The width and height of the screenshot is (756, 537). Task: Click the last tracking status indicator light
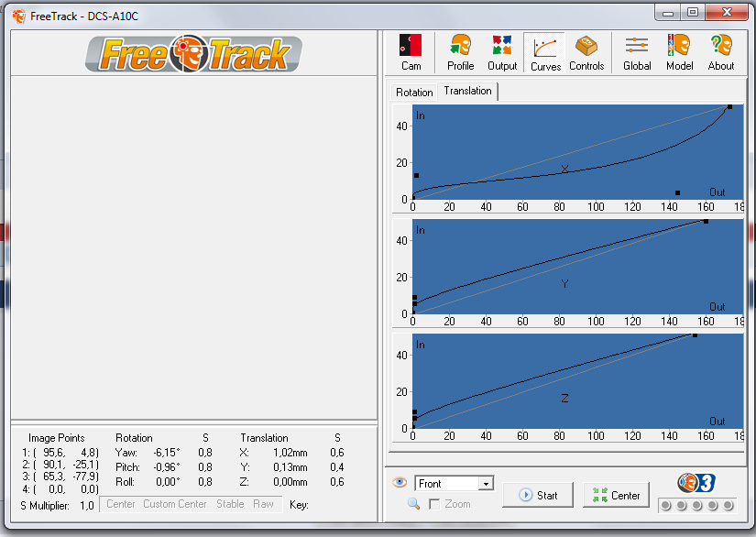pos(728,505)
